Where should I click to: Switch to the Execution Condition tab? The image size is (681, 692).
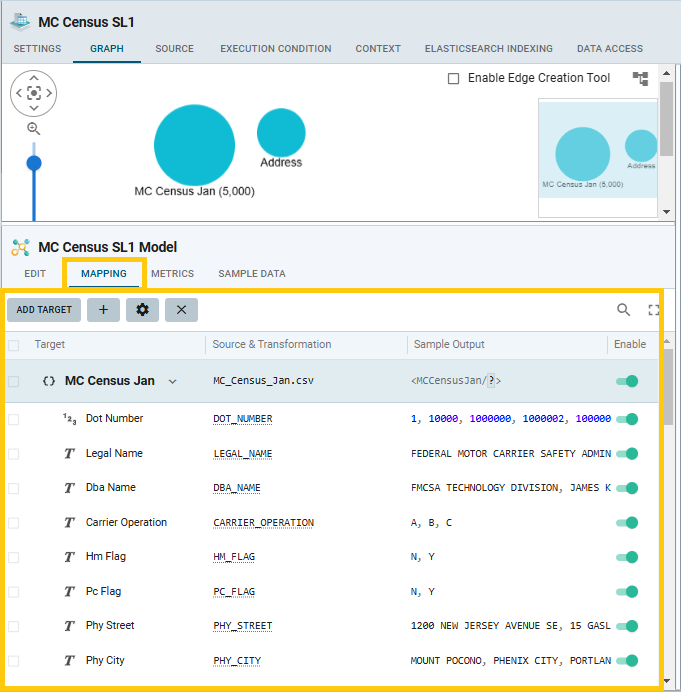(275, 48)
